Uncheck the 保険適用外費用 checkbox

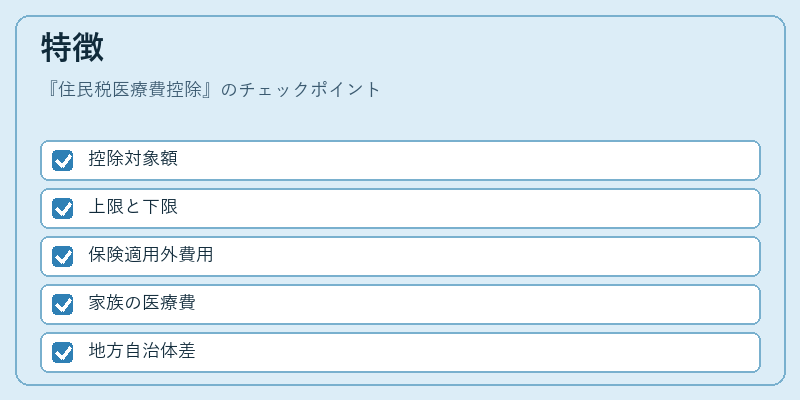[62, 256]
